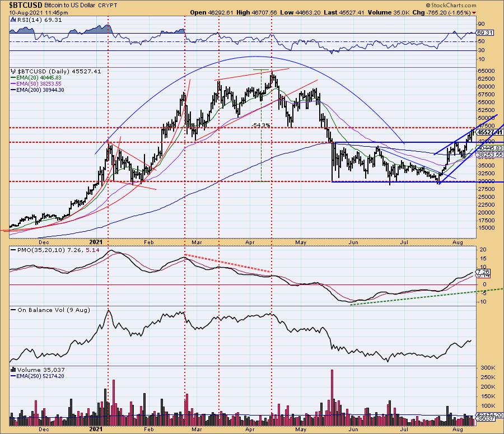Click the $BTCUSD (Daily) 45527.41 price legend
This screenshot has height=434, width=504.
(56, 71)
